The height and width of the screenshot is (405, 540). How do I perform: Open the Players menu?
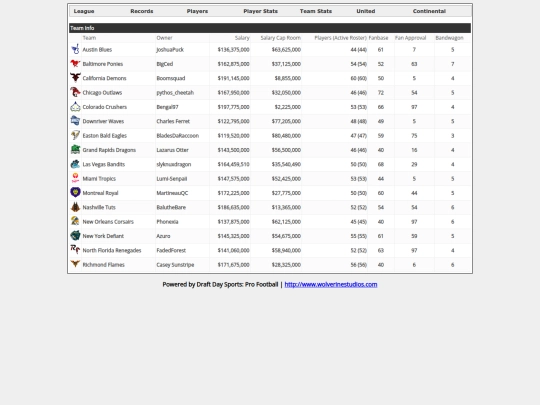(x=197, y=11)
